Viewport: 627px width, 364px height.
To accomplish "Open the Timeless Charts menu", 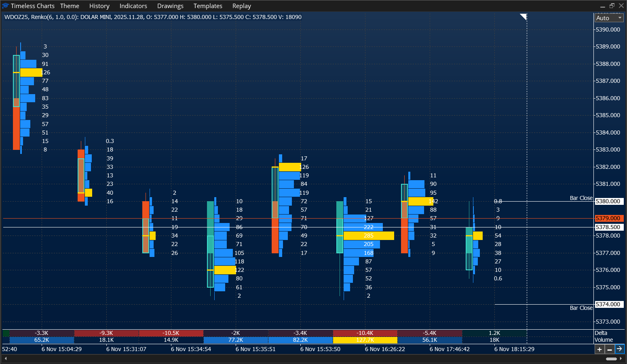I will [34, 6].
